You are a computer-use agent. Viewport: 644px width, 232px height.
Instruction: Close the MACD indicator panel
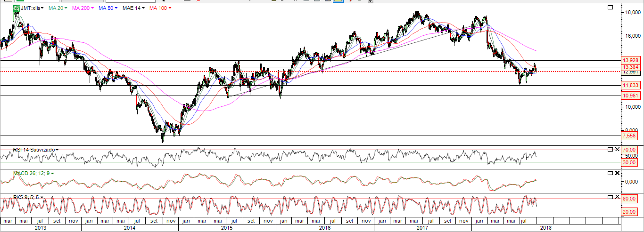click(617, 173)
